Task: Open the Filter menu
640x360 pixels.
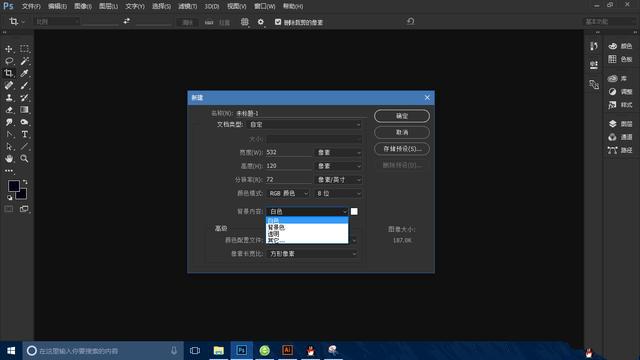Action: pos(187,7)
